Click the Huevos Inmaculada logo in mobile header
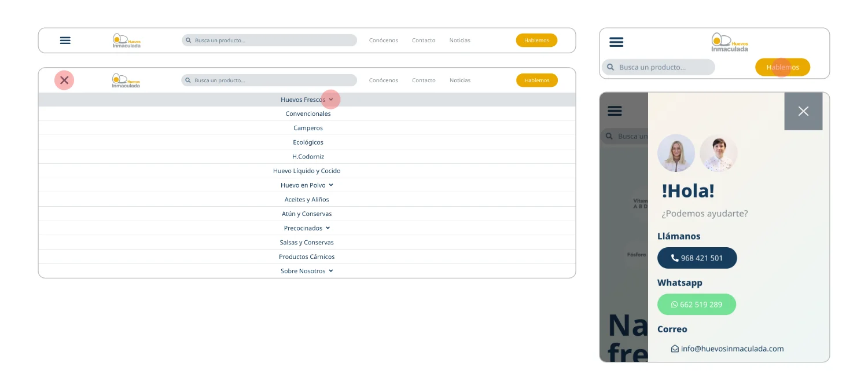868x385 pixels. click(x=729, y=42)
